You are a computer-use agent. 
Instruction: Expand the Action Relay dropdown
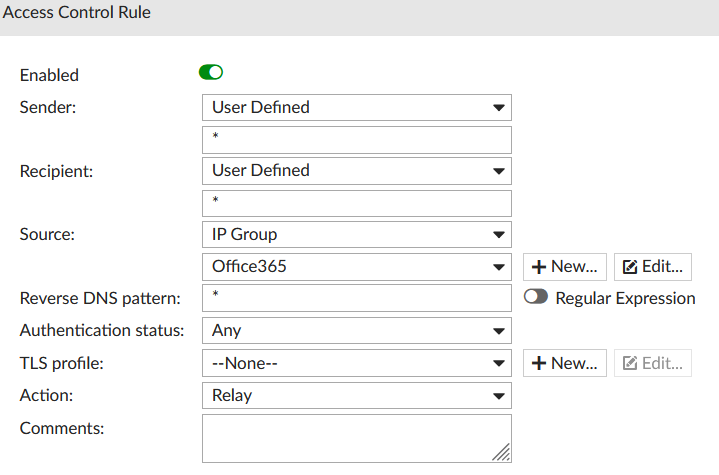click(x=356, y=395)
